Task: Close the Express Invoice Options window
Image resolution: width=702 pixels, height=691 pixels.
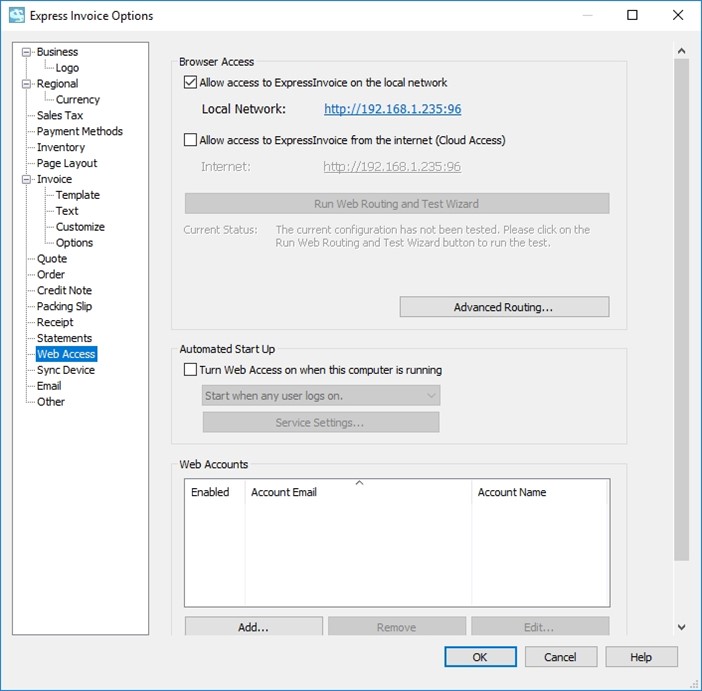Action: click(678, 15)
